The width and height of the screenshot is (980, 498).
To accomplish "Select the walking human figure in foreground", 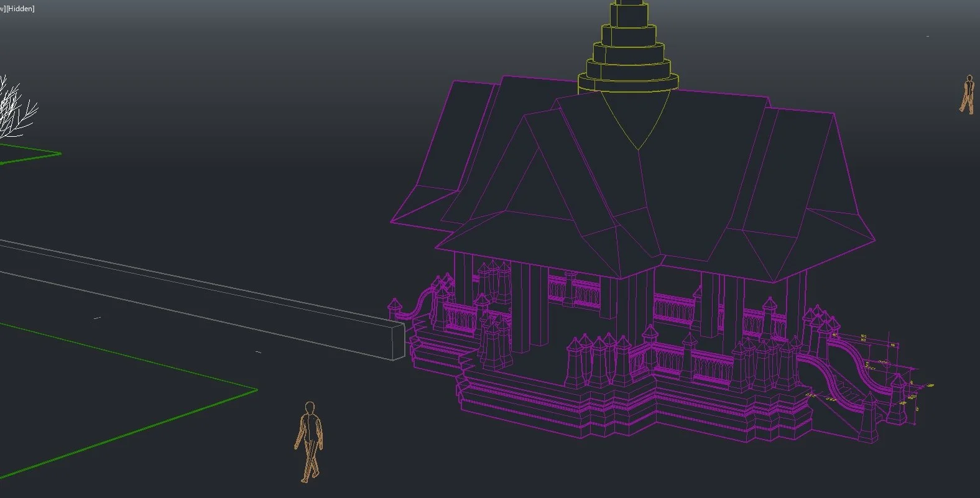I will [309, 442].
